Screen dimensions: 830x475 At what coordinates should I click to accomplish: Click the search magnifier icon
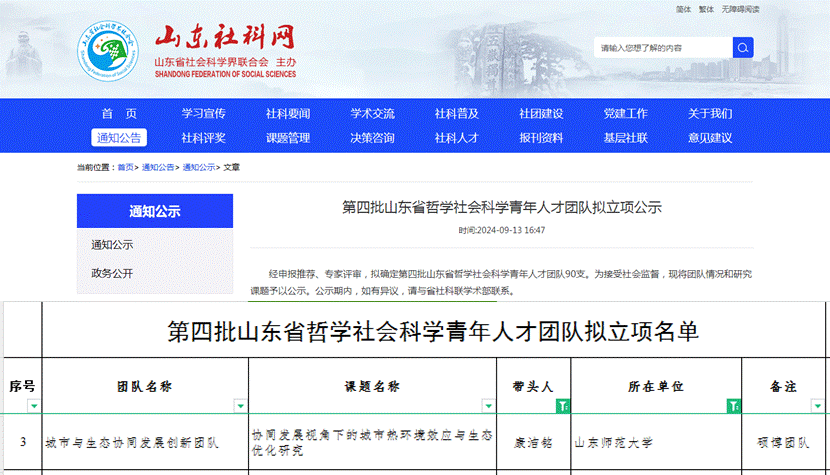[x=743, y=47]
